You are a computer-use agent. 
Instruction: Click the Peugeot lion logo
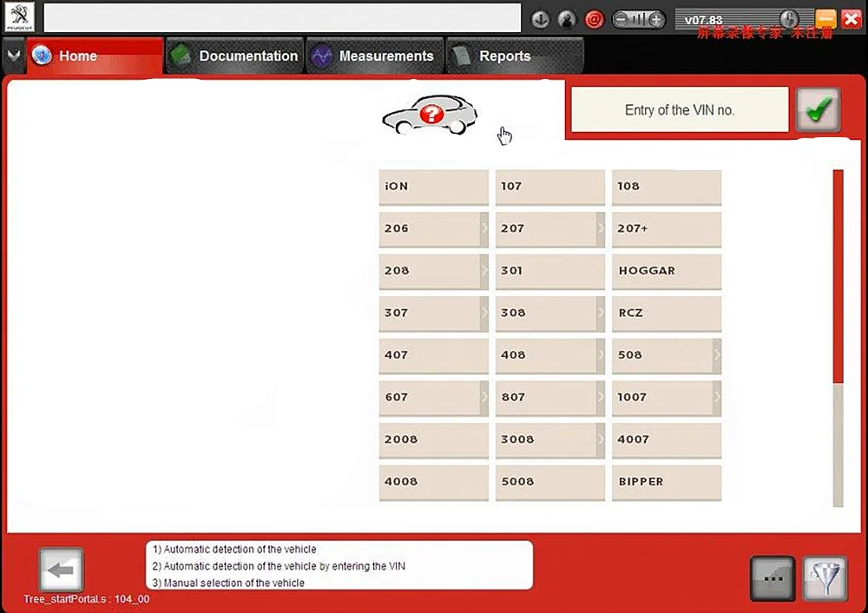tap(19, 16)
